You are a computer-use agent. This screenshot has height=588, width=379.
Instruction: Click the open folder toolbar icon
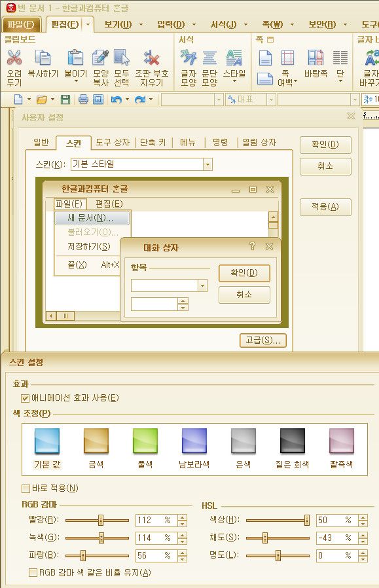point(42,100)
